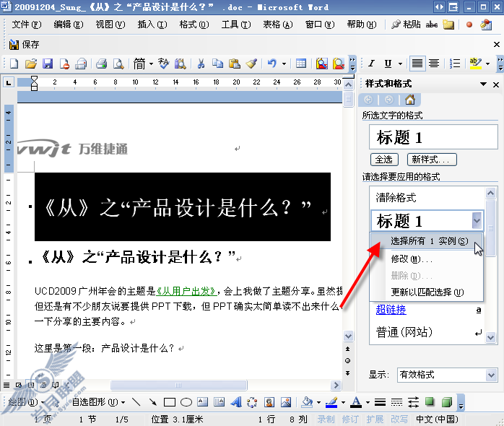The height and width of the screenshot is (426, 504).
Task: Open the 简 Chinese conversion dropdown arrow
Action: (151, 64)
